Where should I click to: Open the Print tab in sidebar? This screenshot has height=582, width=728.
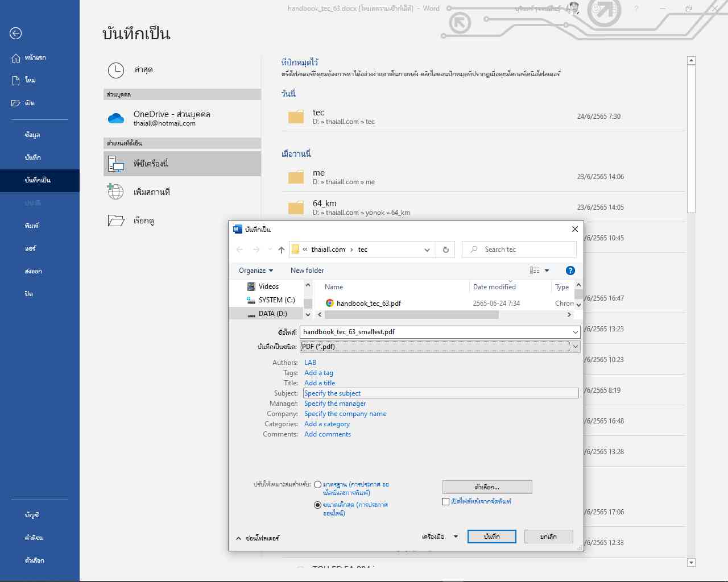(x=32, y=226)
